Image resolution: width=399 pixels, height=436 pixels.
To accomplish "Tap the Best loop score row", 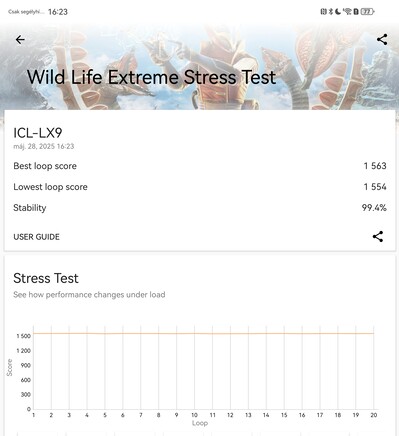I will coord(200,166).
